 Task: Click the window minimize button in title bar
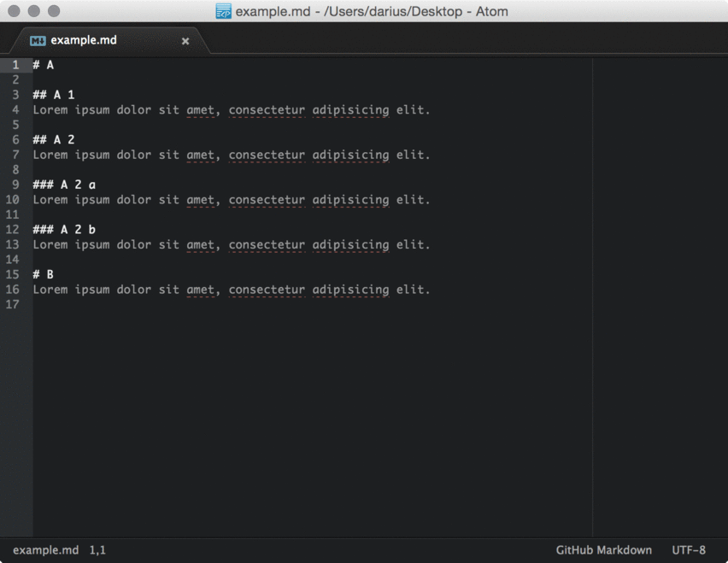click(x=34, y=11)
